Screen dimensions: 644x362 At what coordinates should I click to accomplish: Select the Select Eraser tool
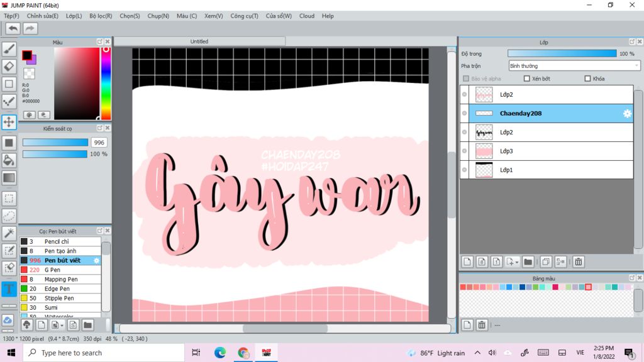9,268
